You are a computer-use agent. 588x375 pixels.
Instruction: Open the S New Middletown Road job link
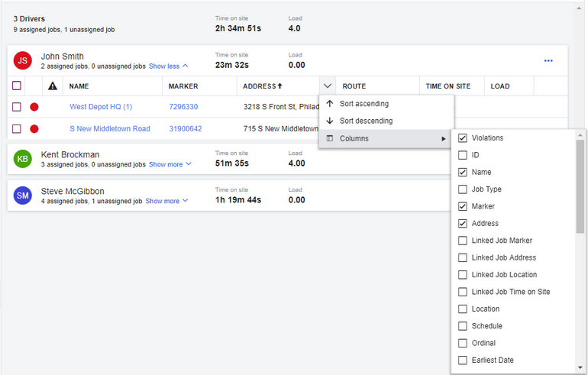110,128
